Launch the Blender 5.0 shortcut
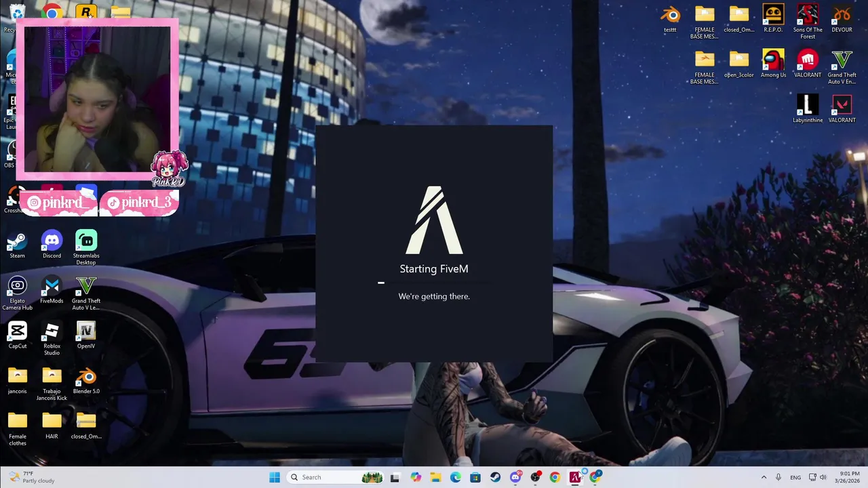Screen dimensions: 868x488 coord(86,380)
